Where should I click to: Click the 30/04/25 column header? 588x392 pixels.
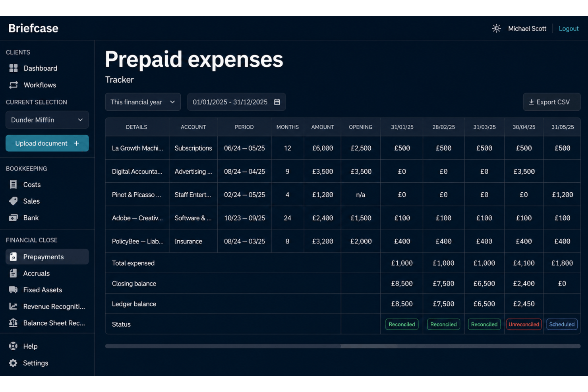pyautogui.click(x=524, y=127)
